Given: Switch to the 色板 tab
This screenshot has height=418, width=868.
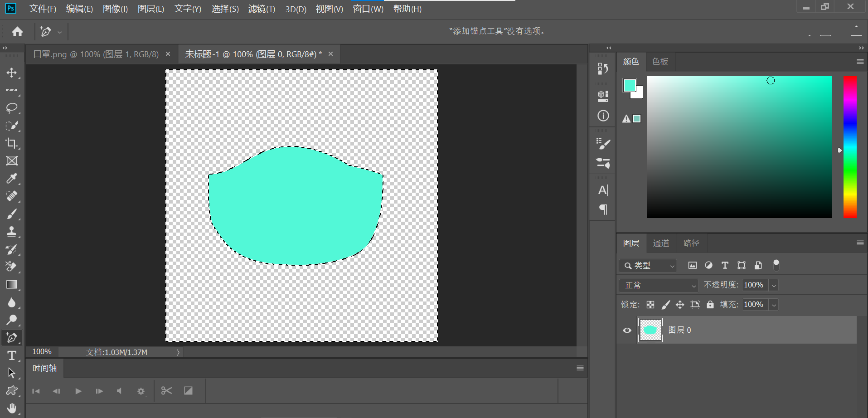Looking at the screenshot, I should pyautogui.click(x=660, y=62).
